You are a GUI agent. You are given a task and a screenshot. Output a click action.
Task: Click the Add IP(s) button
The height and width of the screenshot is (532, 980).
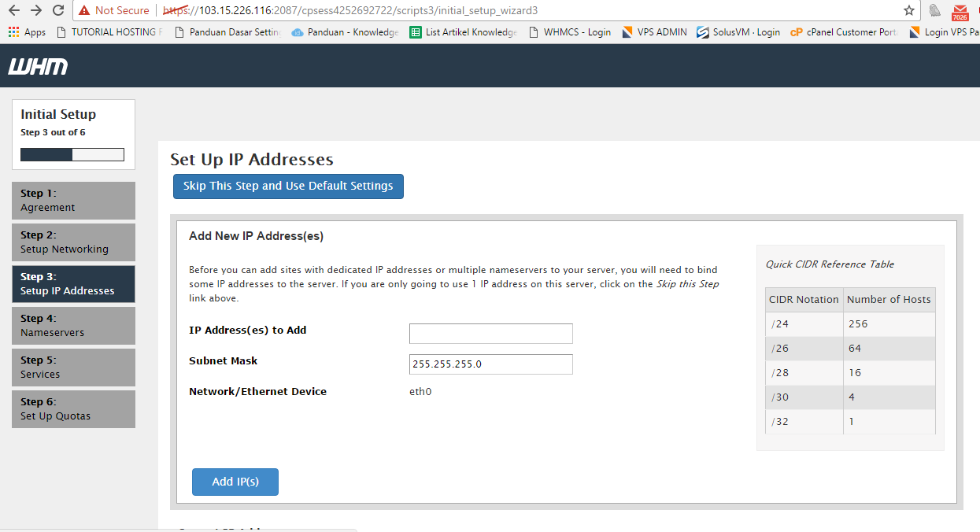[x=235, y=482]
